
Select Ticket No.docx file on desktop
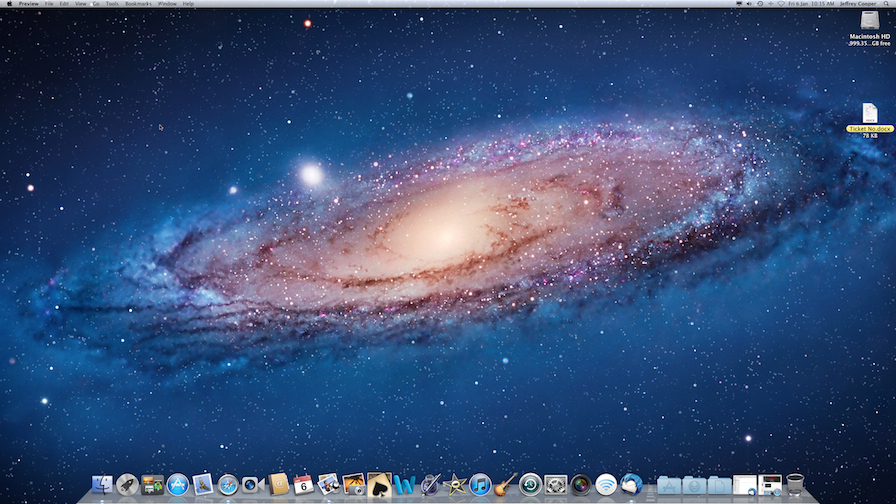click(x=870, y=120)
